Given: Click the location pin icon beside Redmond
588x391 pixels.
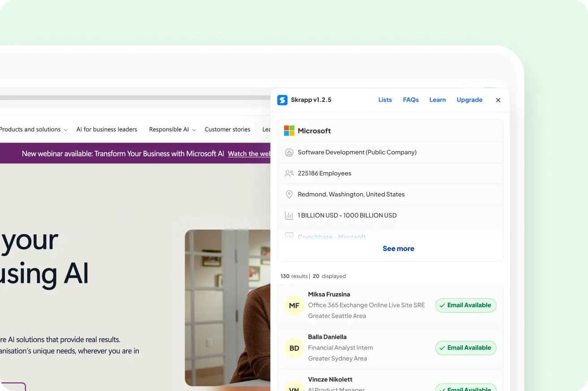Looking at the screenshot, I should (x=289, y=194).
